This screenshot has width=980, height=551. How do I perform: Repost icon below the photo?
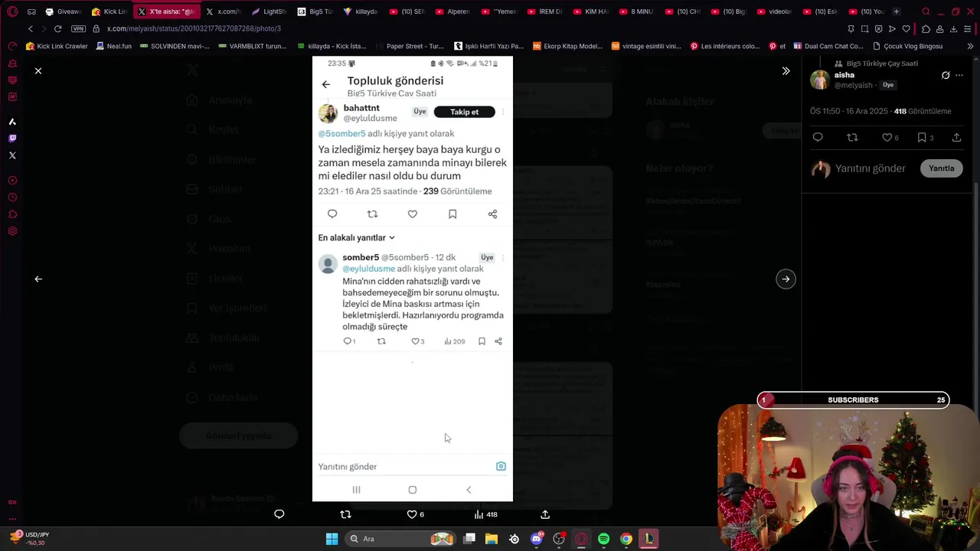[345, 514]
